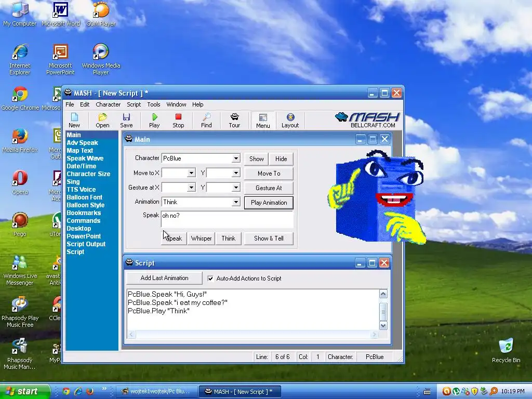Select Rhapsody Play Music Free icon

20,312
